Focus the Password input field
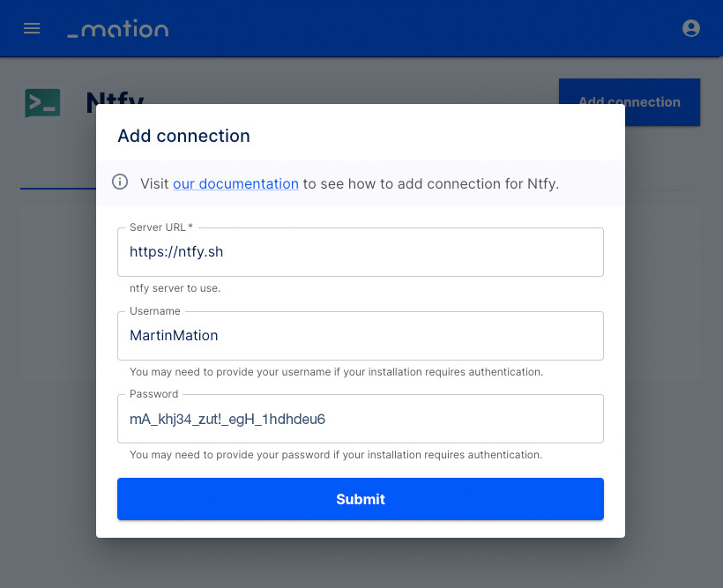The image size is (723, 588). click(360, 419)
